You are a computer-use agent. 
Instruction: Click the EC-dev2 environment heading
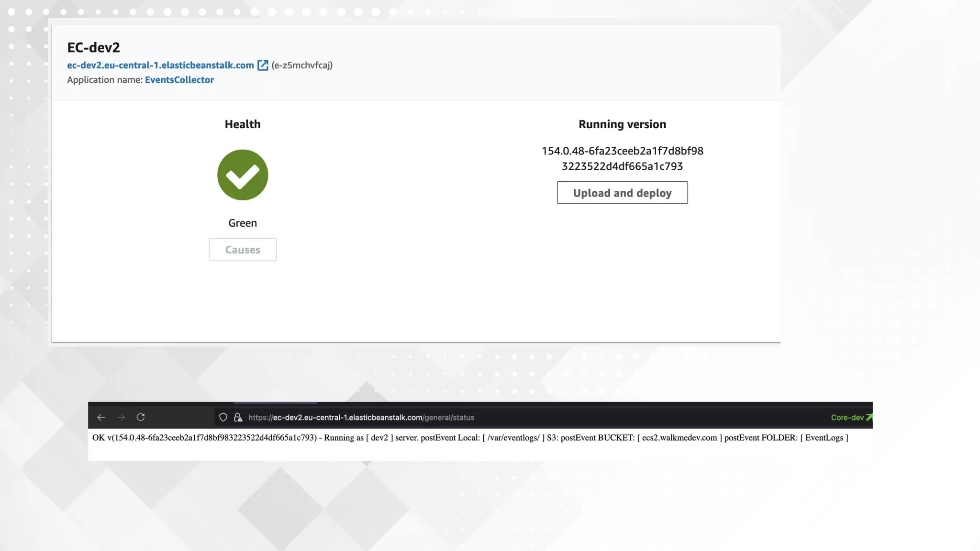(93, 47)
